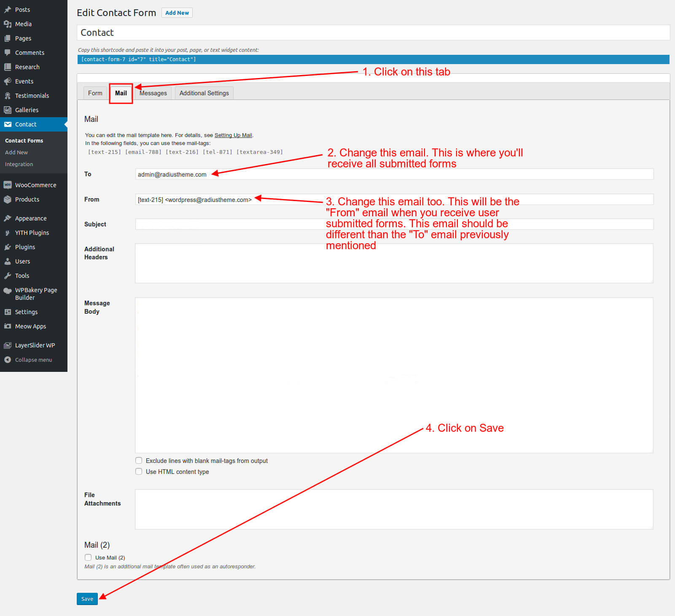Click the Comments speech bubble icon
675x616 pixels.
pos(8,53)
